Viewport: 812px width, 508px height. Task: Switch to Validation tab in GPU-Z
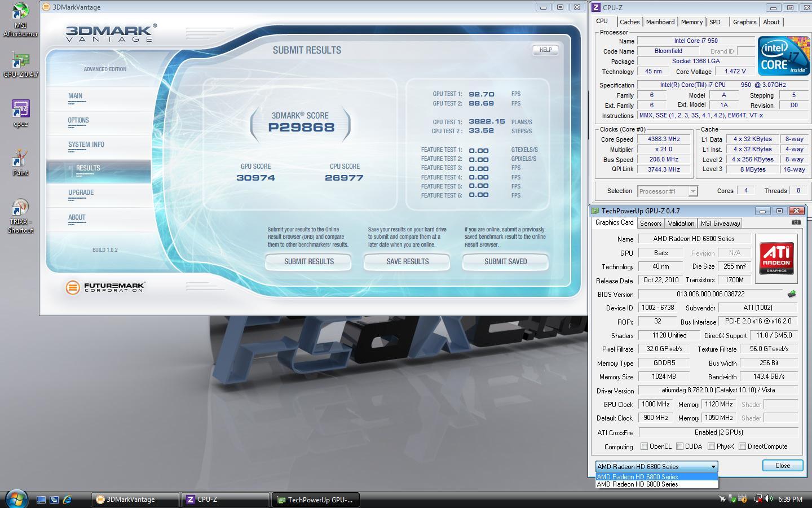tap(681, 224)
